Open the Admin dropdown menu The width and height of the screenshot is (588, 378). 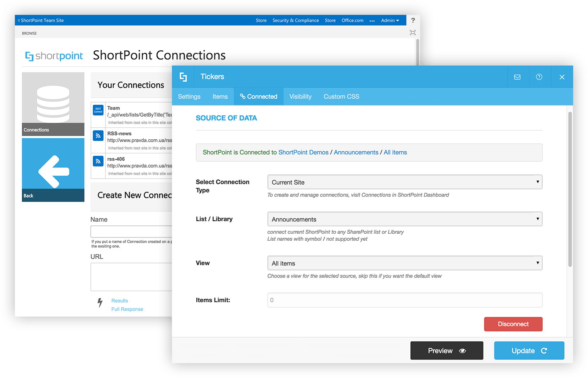pos(390,20)
